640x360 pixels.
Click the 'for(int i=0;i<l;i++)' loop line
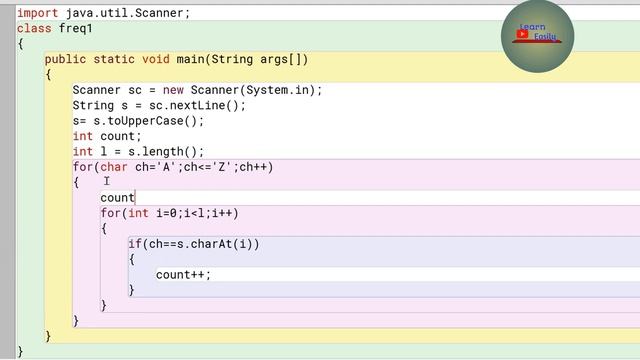tap(169, 213)
